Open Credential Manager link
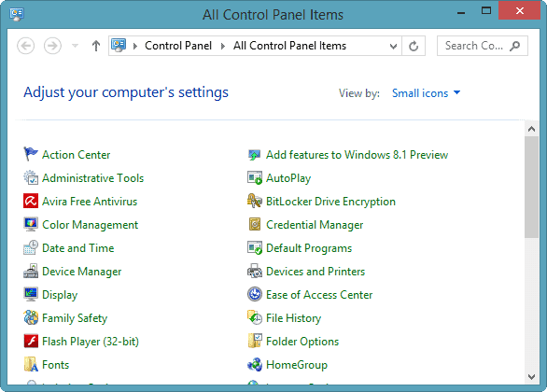This screenshot has height=392, width=547. [x=315, y=225]
